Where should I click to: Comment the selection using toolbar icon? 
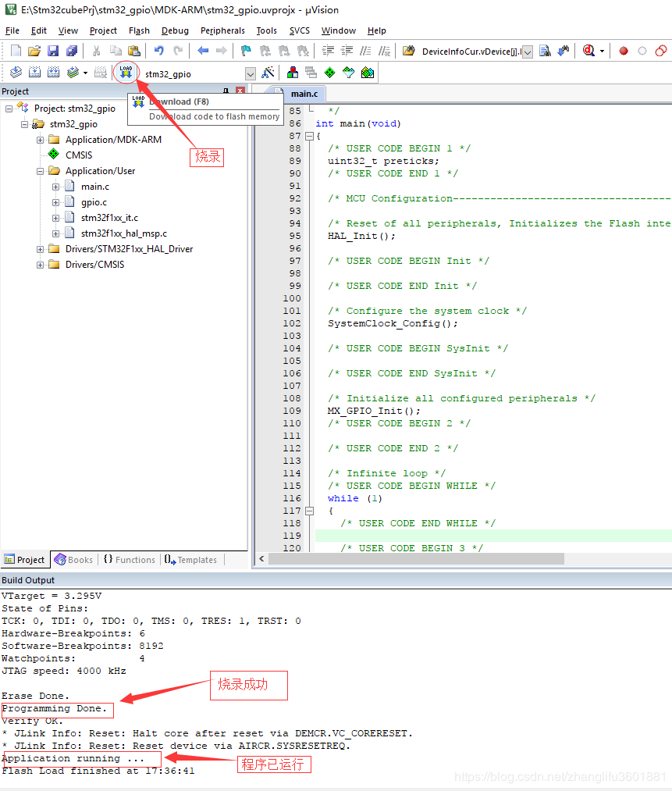tap(365, 51)
